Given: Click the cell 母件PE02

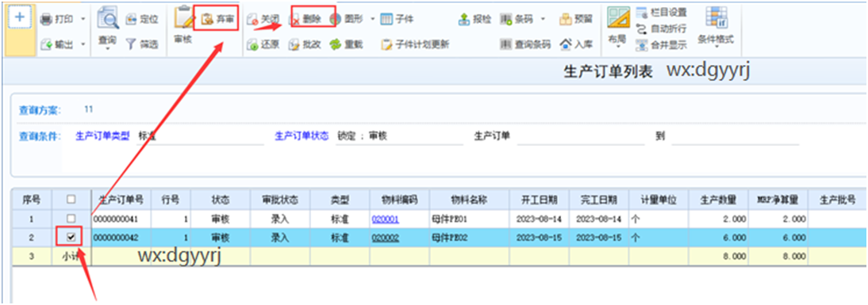Looking at the screenshot, I should 469,238.
